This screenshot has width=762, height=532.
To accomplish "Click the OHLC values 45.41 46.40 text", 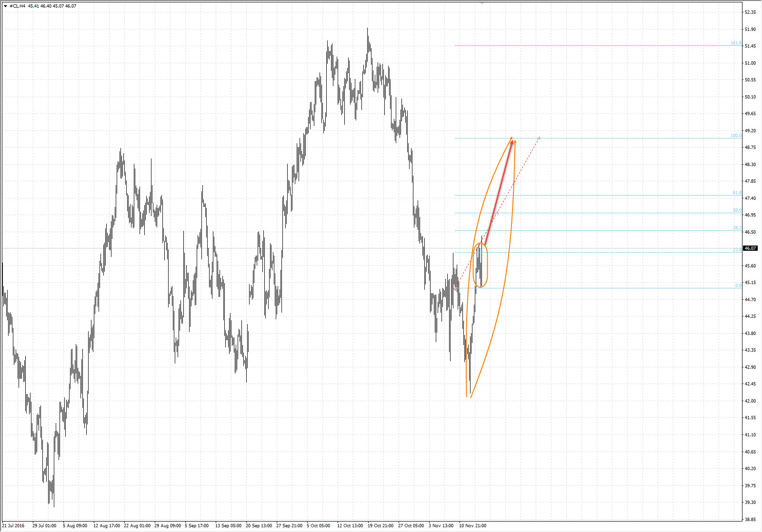I will [40, 6].
